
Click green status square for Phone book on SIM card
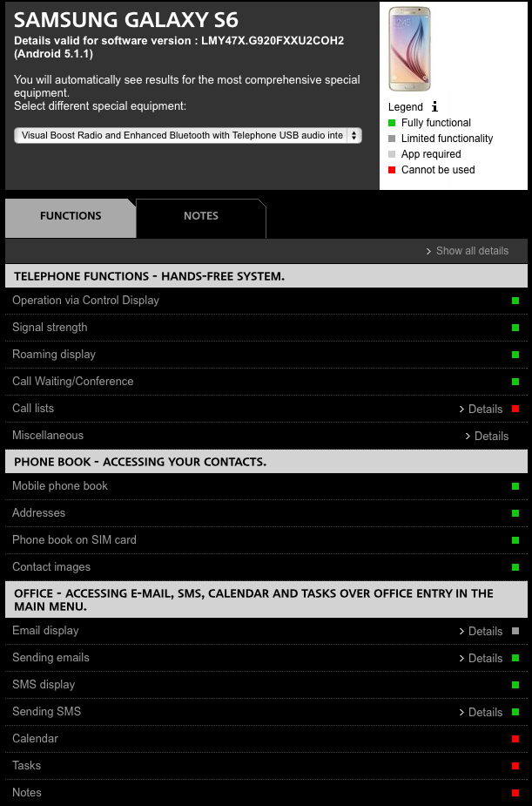[x=515, y=540]
